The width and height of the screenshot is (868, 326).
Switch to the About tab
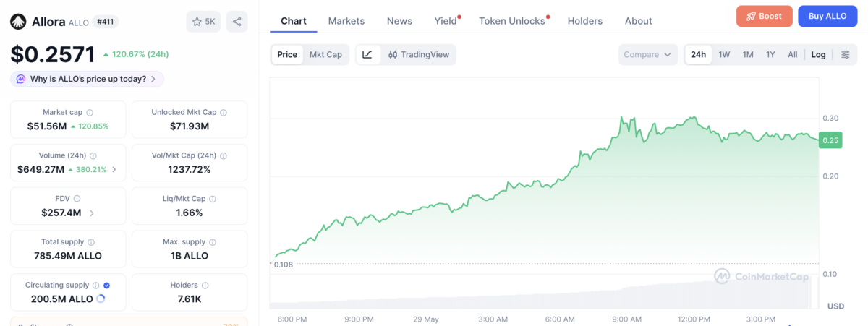pyautogui.click(x=639, y=21)
